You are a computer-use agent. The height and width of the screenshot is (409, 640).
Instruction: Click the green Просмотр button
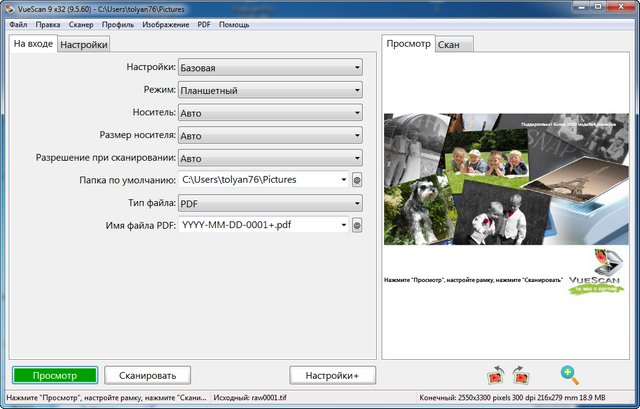coord(55,376)
